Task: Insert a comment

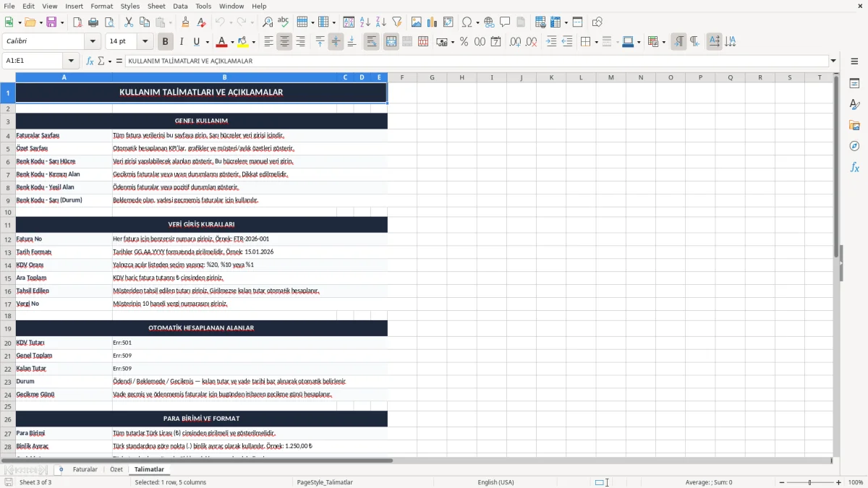Action: pos(505,22)
